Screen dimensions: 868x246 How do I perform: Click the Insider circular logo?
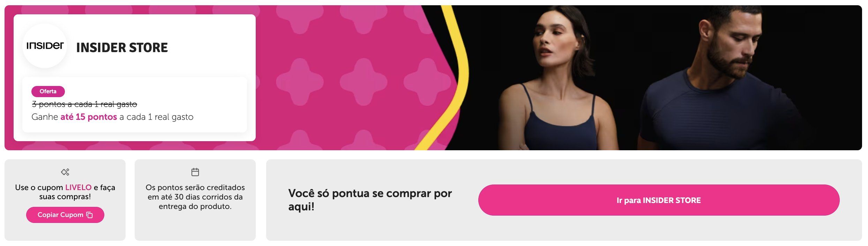tap(45, 46)
